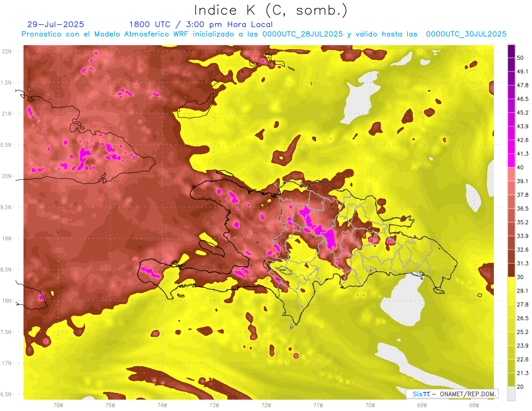The image size is (532, 411).
Task: Click the "71W" longitude label
Action: coord(318,405)
